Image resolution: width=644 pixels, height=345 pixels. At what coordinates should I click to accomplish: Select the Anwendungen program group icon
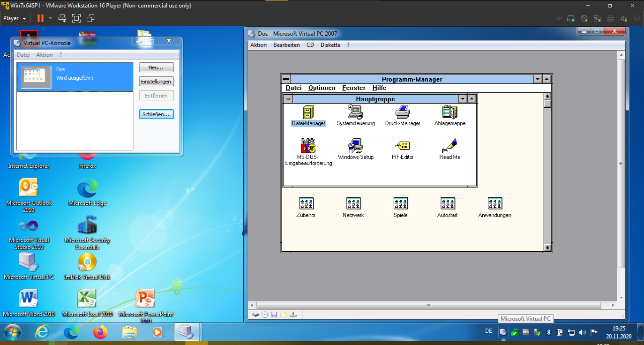495,203
